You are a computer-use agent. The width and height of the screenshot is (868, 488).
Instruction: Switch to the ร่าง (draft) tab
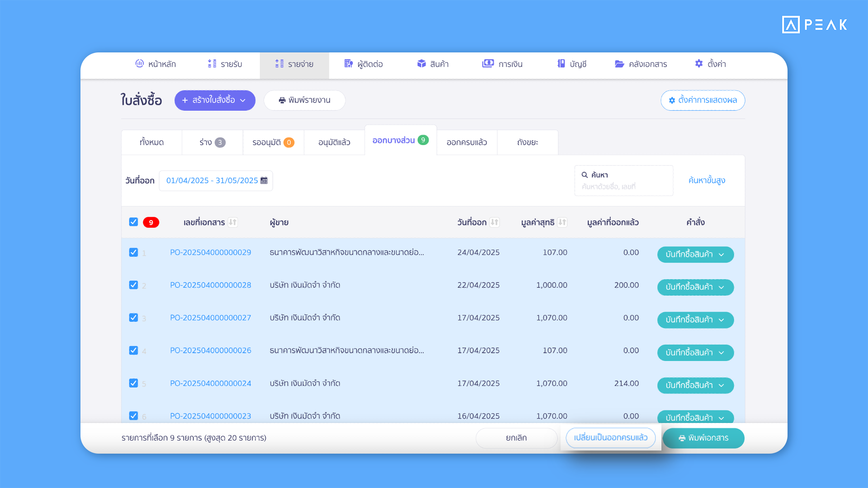[x=212, y=142]
